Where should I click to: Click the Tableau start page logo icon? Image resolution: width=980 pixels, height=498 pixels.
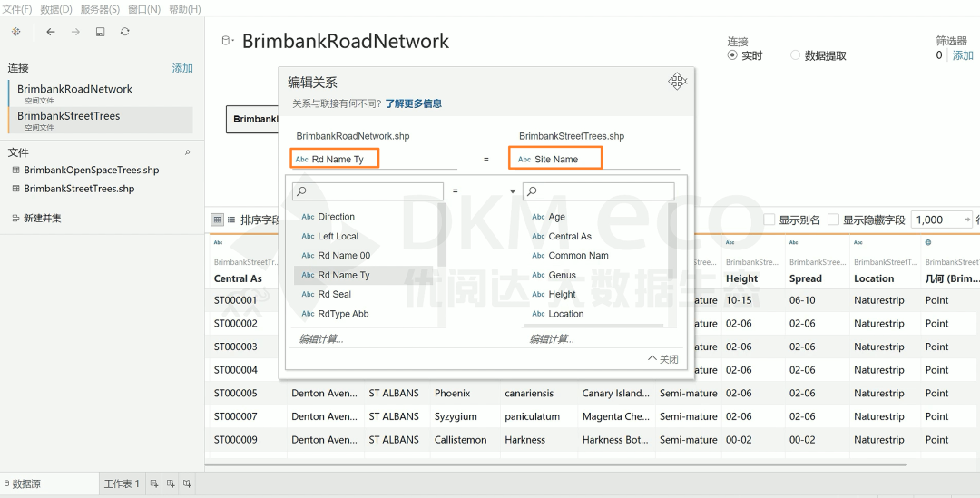coord(15,32)
